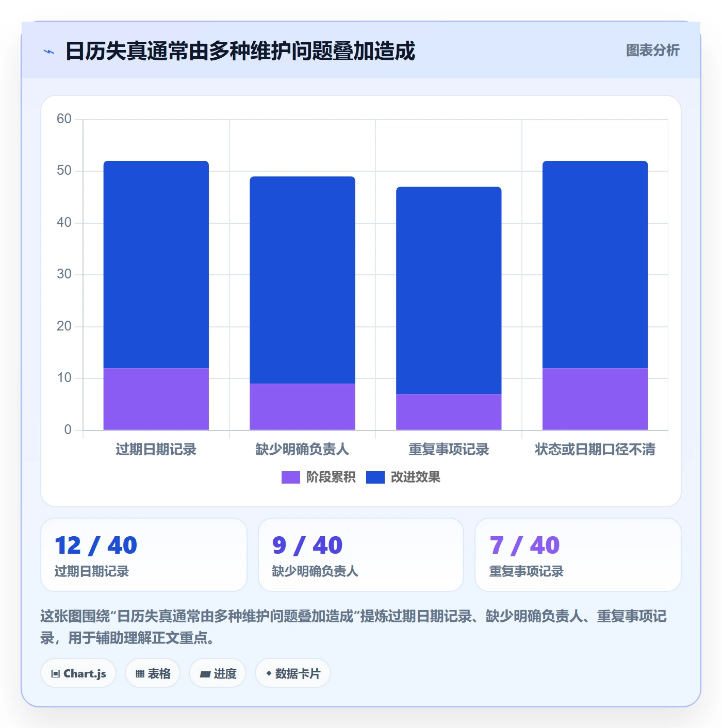Click the blue segment of the 缺少明确负责人 bar

[x=303, y=280]
